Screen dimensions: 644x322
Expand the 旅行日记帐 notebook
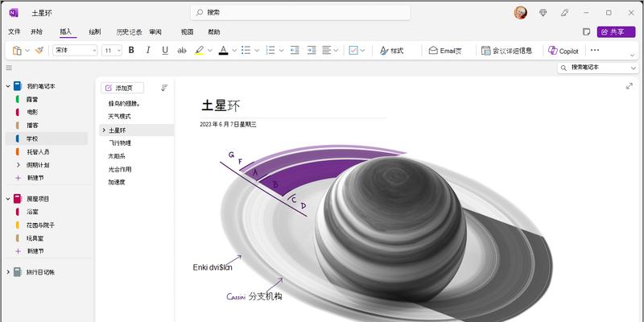click(x=8, y=272)
